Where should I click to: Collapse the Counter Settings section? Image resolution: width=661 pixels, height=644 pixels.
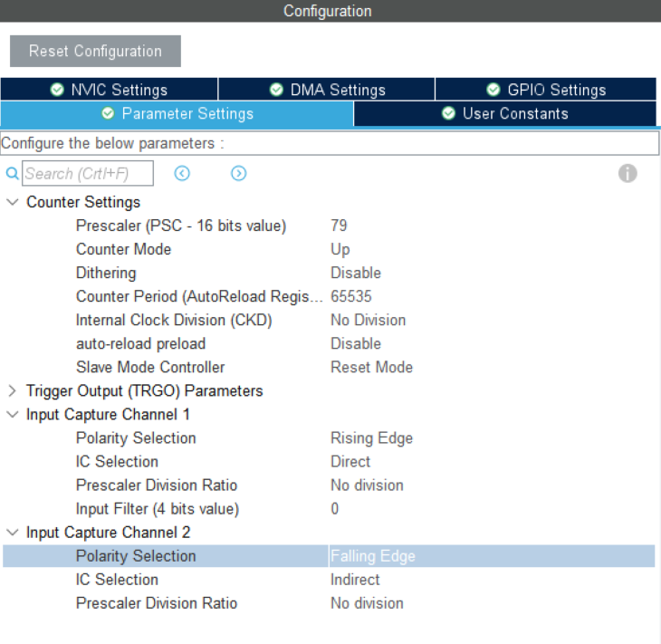pyautogui.click(x=13, y=202)
